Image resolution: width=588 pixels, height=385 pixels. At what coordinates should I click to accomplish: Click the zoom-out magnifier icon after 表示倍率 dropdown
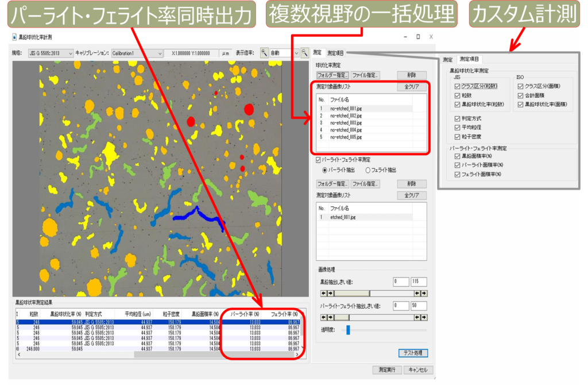pos(305,53)
